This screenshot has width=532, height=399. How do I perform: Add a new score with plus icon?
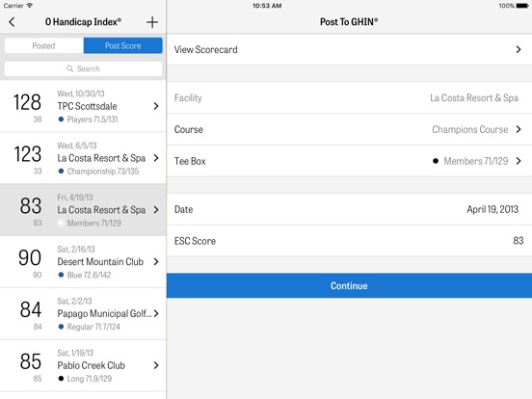(152, 22)
